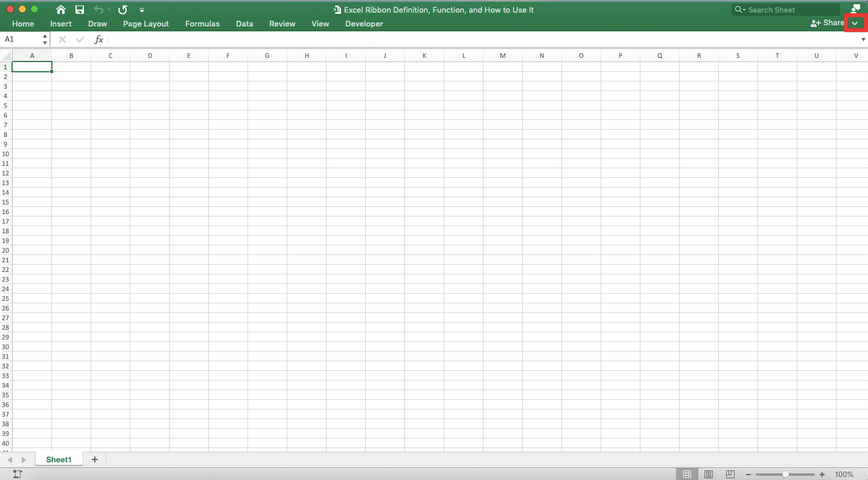Open the View tab
This screenshot has height=480, width=868.
click(321, 24)
